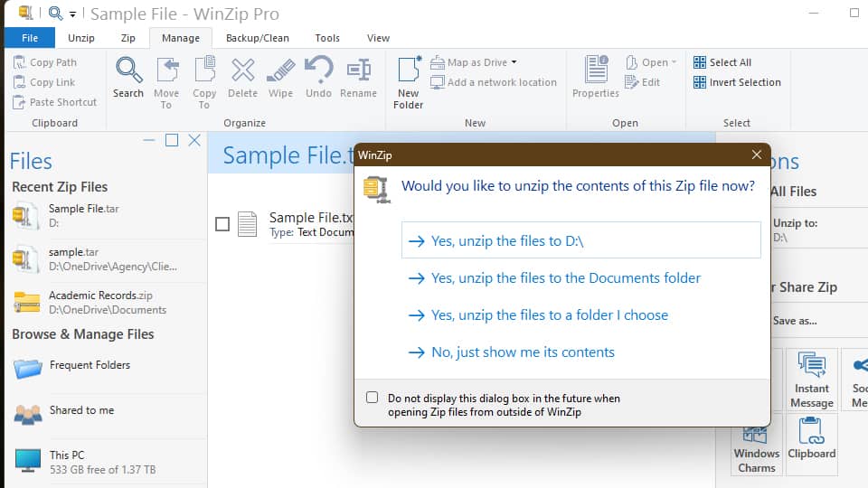Click the Rename icon
This screenshot has height=488, width=868.
pos(359,70)
